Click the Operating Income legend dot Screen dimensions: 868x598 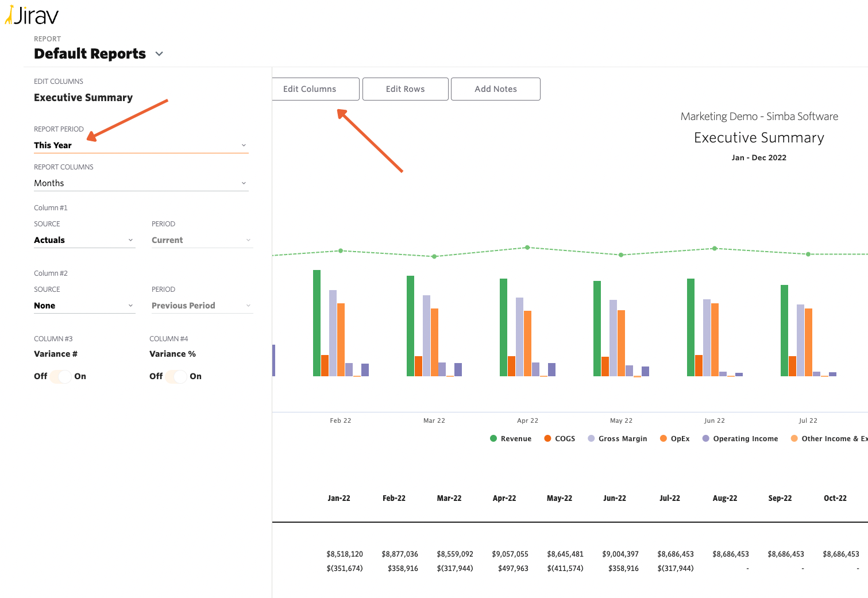(705, 438)
